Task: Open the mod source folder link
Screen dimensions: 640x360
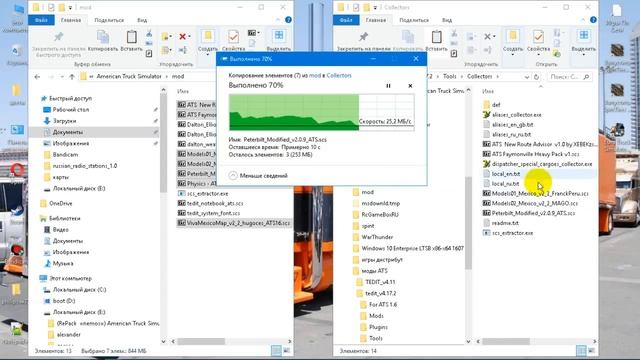Action: pos(315,76)
